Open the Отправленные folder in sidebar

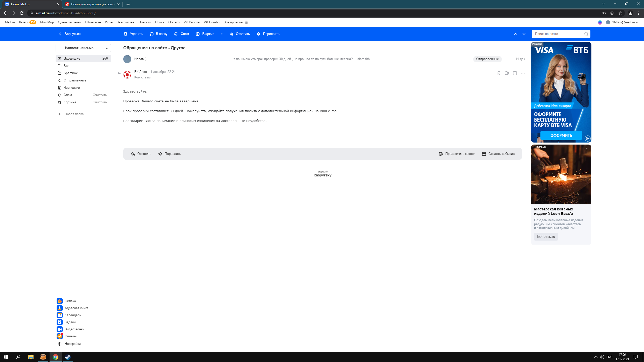[x=75, y=80]
